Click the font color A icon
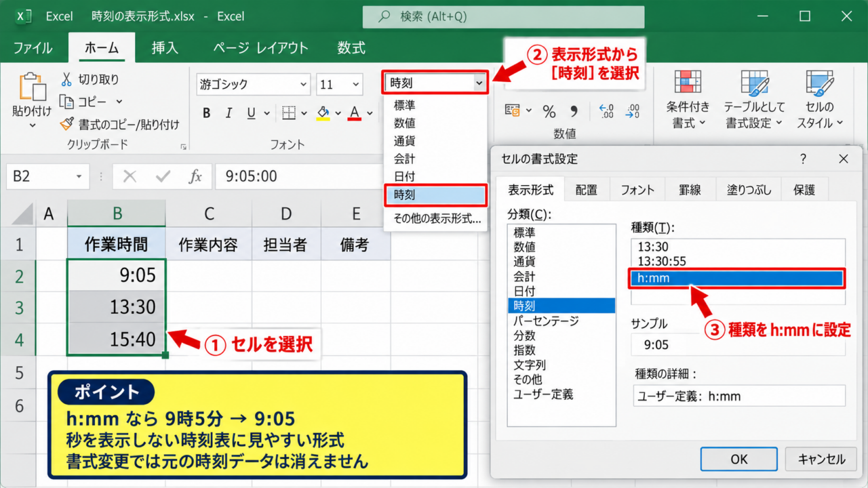This screenshot has width=868, height=488. (x=354, y=113)
